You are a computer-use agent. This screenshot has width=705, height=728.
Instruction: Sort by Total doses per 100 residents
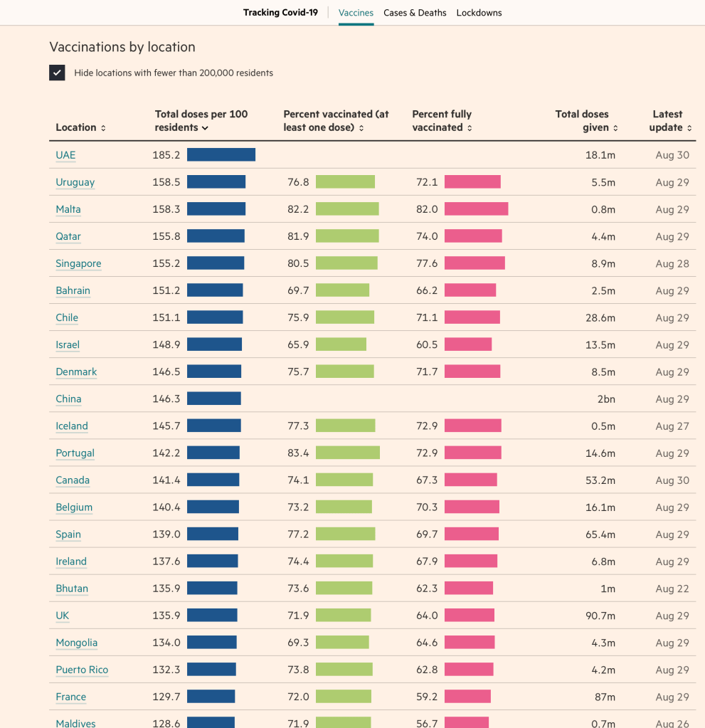pyautogui.click(x=205, y=128)
